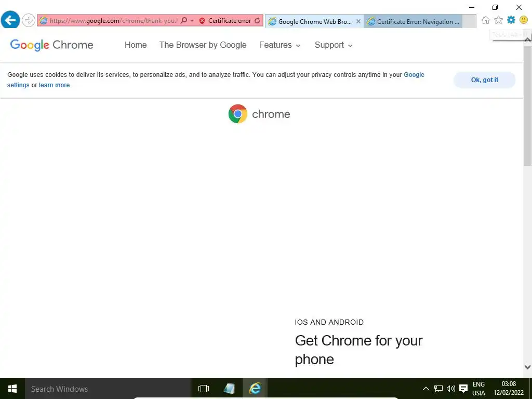Open the Tools gear menu
Viewport: 532px width, 399px height.
tap(511, 20)
